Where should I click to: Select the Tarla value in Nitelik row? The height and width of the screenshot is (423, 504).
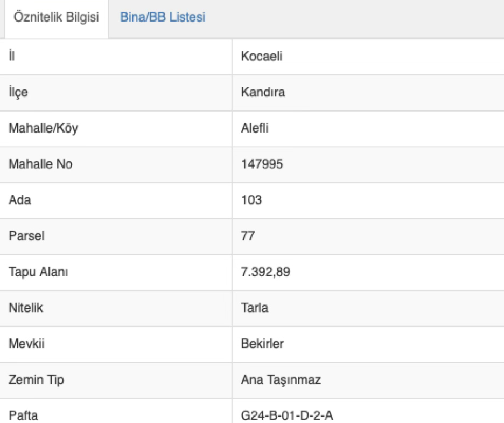point(255,308)
